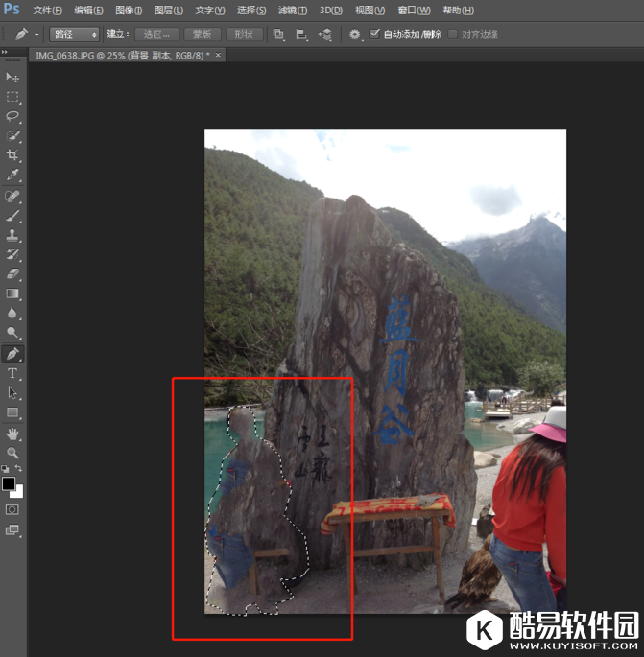Expand the pen tool preset picker
This screenshot has width=644, height=657.
36,35
